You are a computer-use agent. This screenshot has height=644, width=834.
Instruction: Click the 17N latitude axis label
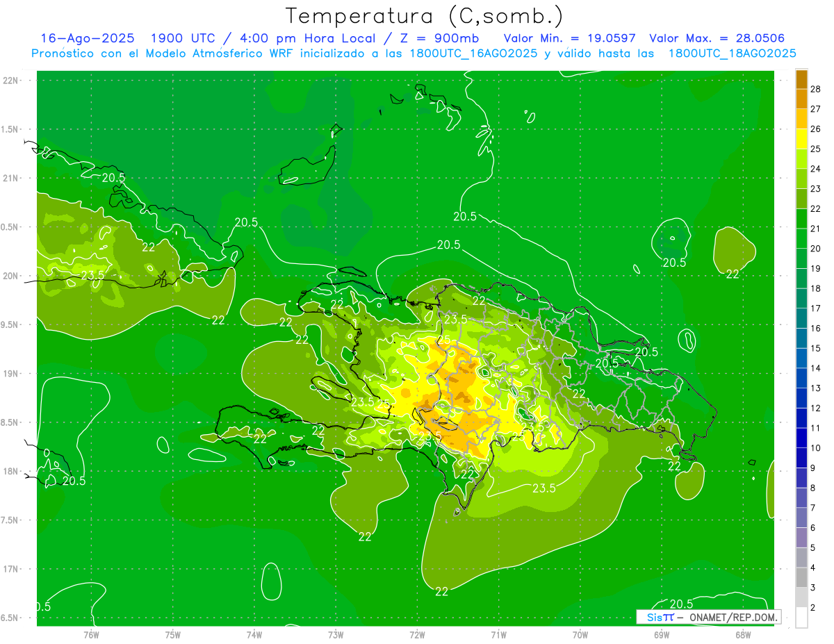point(12,569)
